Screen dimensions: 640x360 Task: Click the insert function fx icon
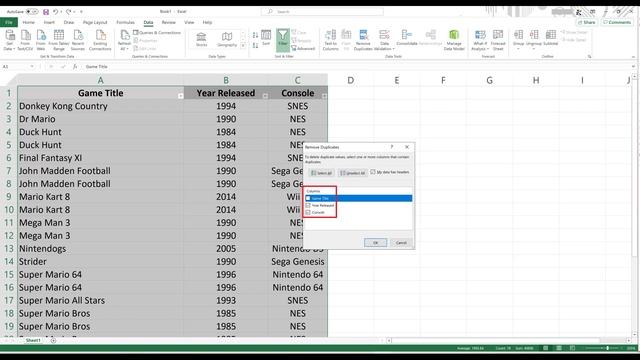(75, 67)
